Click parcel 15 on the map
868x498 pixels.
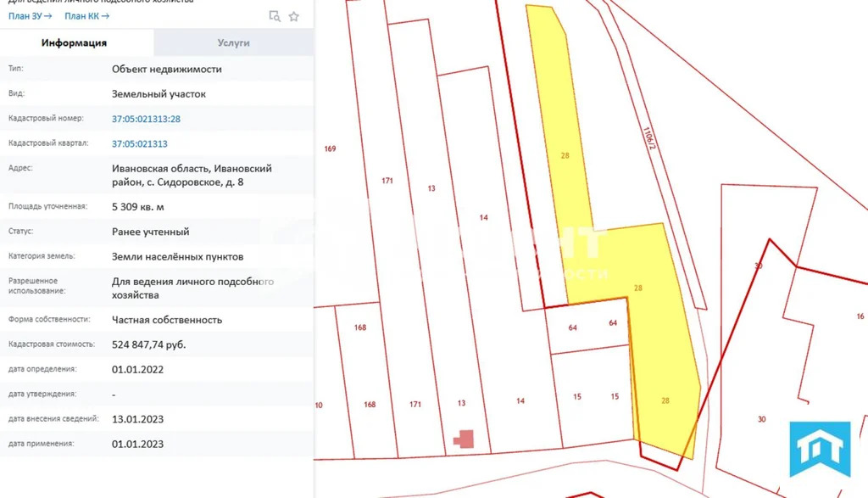[577, 396]
